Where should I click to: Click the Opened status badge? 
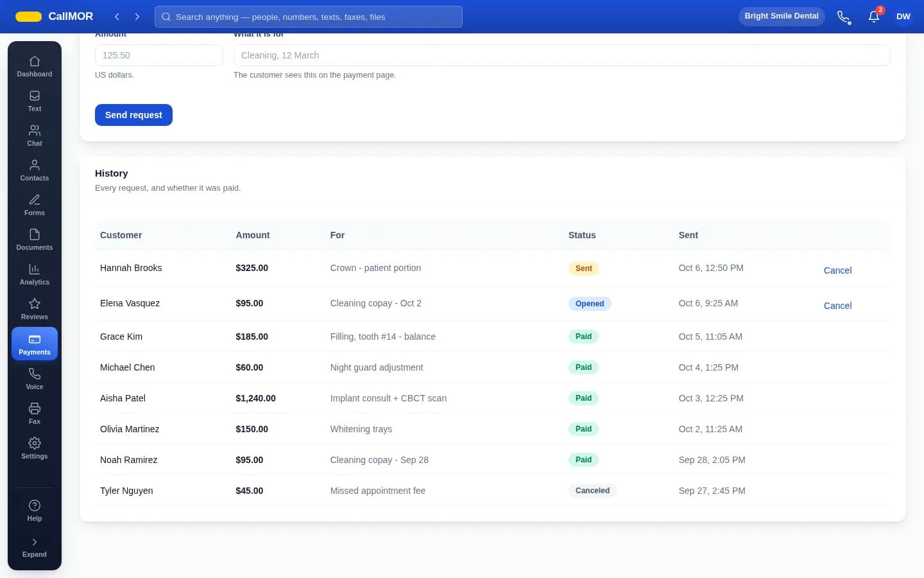click(590, 304)
